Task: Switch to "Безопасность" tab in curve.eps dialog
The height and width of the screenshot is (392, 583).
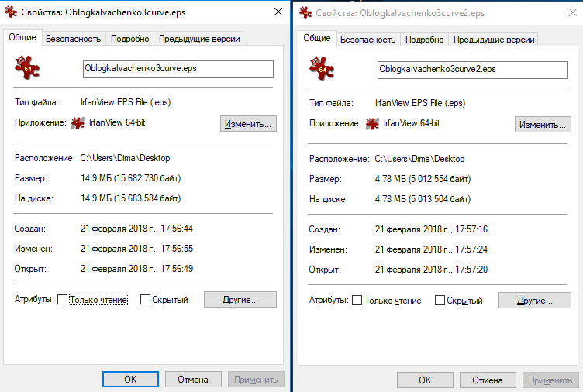Action: (x=73, y=39)
